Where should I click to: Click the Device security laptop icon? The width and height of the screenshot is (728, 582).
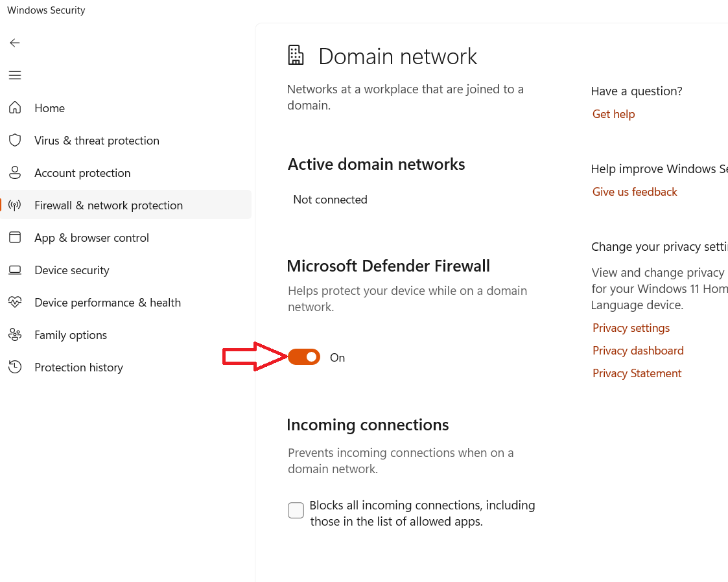[15, 270]
